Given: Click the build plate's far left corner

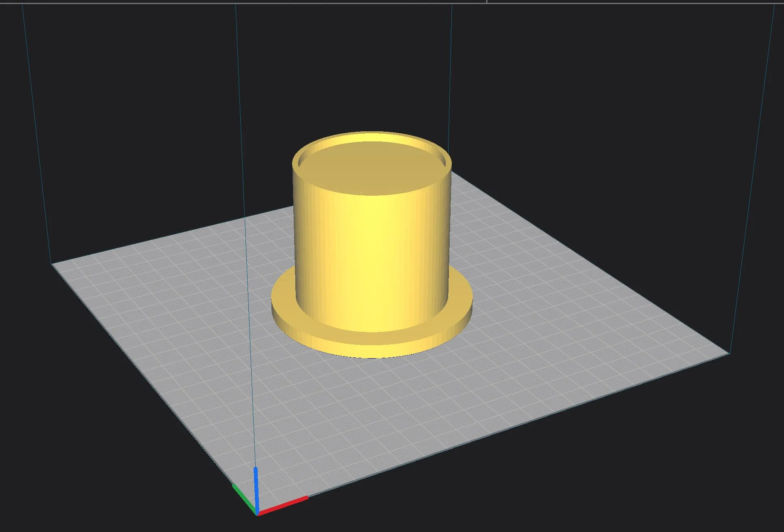Looking at the screenshot, I should (x=53, y=264).
